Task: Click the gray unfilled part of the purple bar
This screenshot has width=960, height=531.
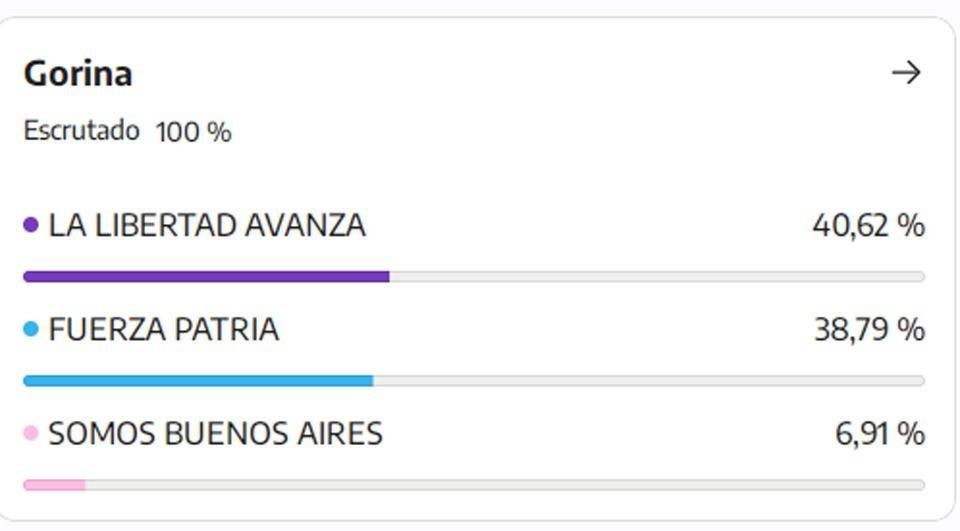Action: click(657, 277)
